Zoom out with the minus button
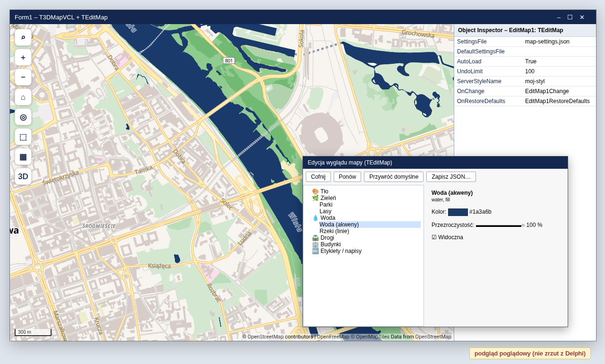 click(x=23, y=77)
